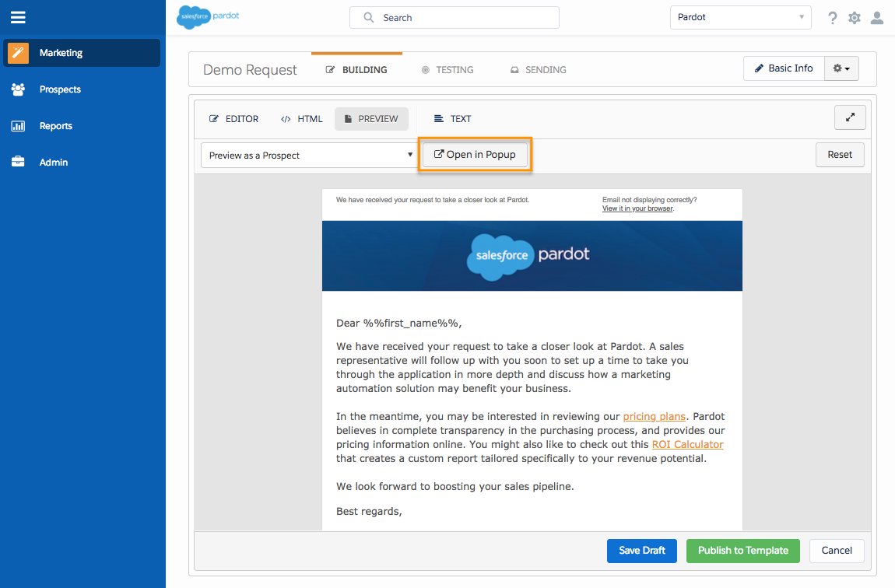Open the top-right settings gear

point(854,17)
